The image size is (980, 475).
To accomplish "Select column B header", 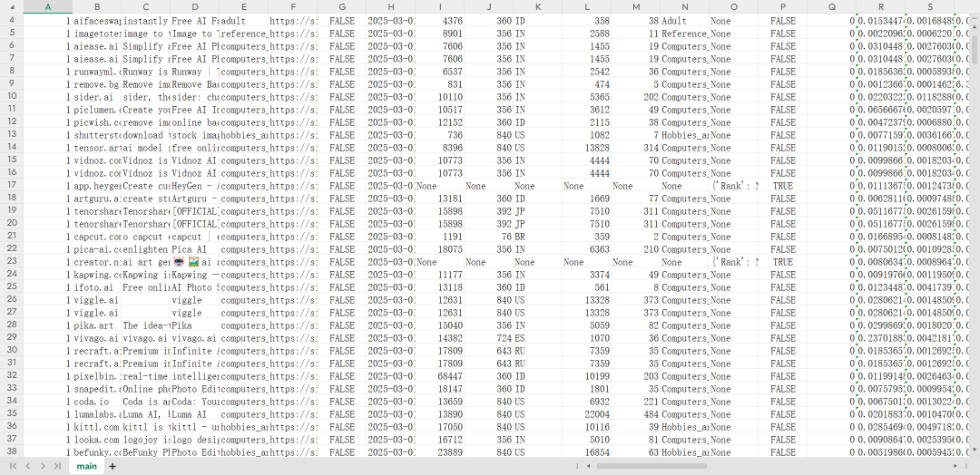I will [x=97, y=7].
